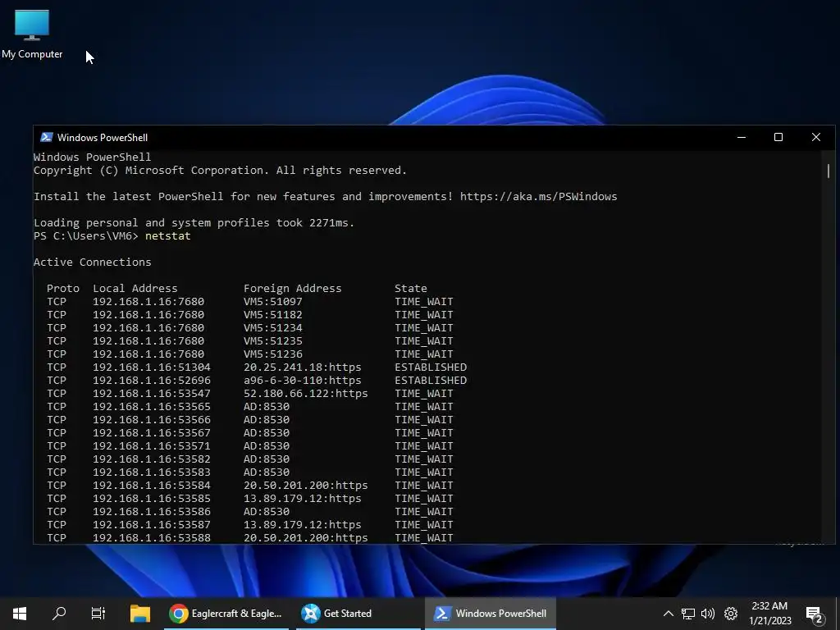This screenshot has height=630, width=840.
Task: Click local address 192.168.1.16:53571
Action: tap(152, 445)
